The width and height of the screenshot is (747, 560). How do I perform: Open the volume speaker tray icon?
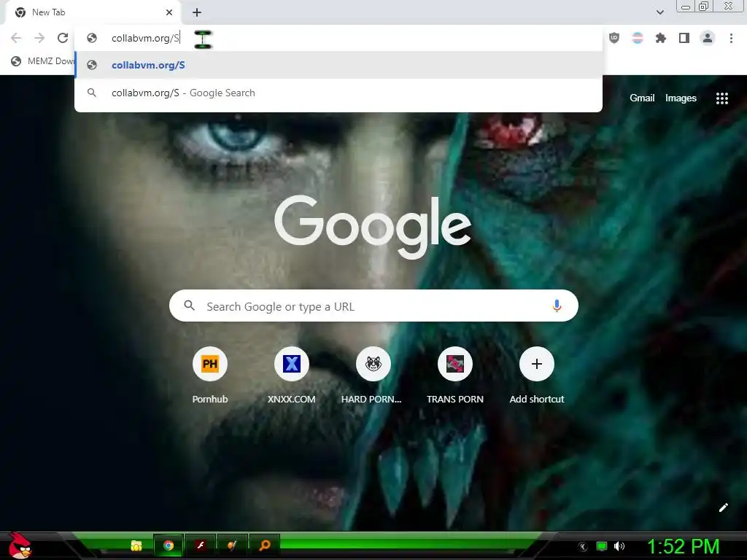[x=619, y=546]
